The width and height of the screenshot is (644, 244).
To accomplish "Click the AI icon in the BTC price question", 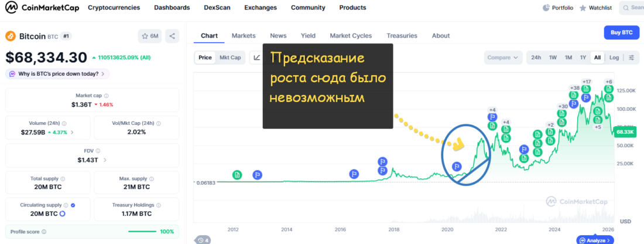I will point(12,74).
